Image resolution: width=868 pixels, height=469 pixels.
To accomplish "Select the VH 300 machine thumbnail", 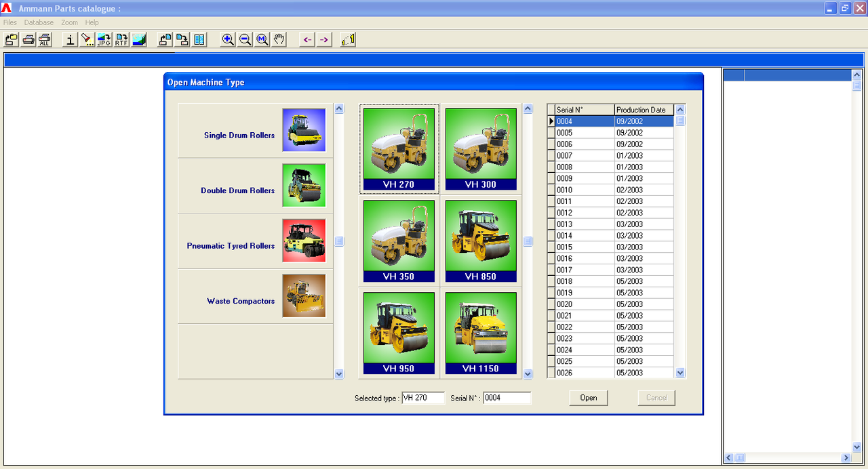I will click(x=481, y=149).
